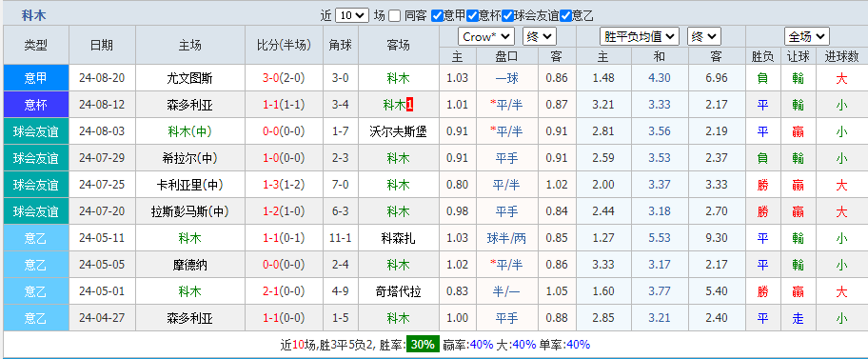Click the 走 handicap result cell
Image resolution: width=868 pixels, height=359 pixels.
pyautogui.click(x=798, y=318)
